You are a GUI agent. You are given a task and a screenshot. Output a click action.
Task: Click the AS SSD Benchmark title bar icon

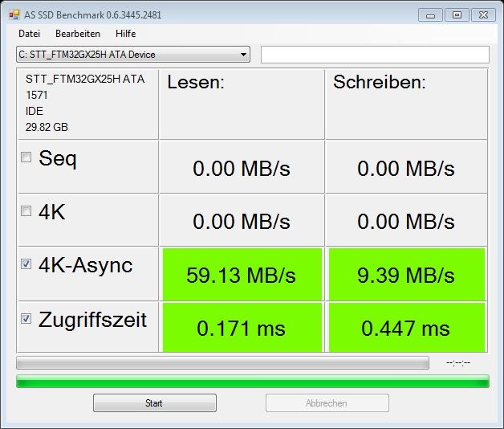tap(14, 14)
